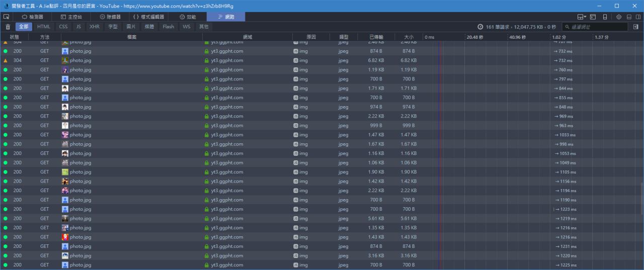This screenshot has width=644, height=270.
Task: Toggle the network details pane icon
Action: pos(636,27)
